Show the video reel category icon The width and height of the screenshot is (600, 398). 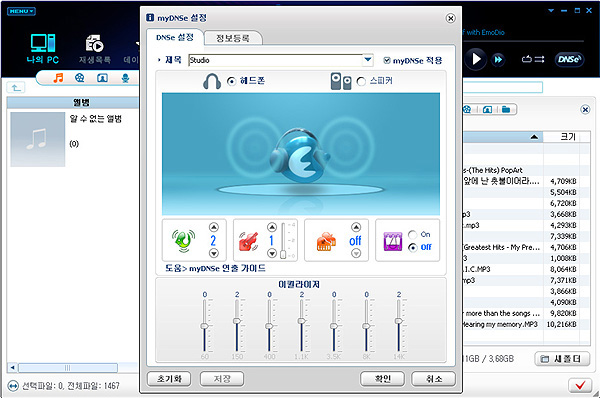pyautogui.click(x=80, y=78)
